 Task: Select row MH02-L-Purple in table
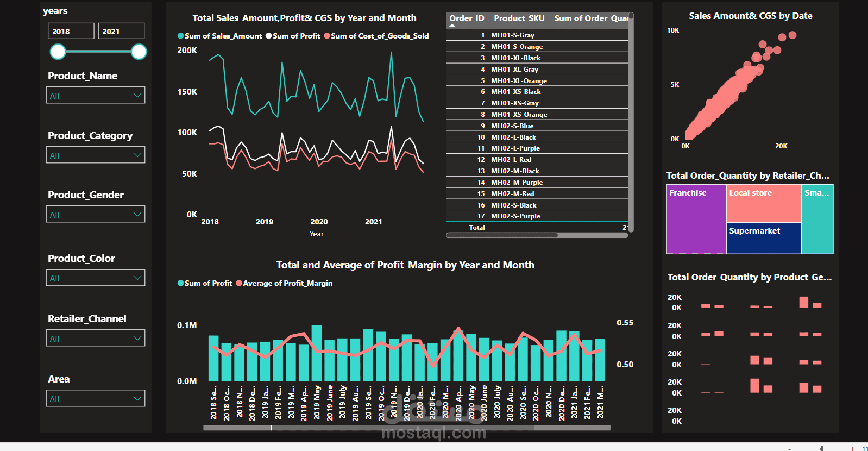pyautogui.click(x=537, y=148)
